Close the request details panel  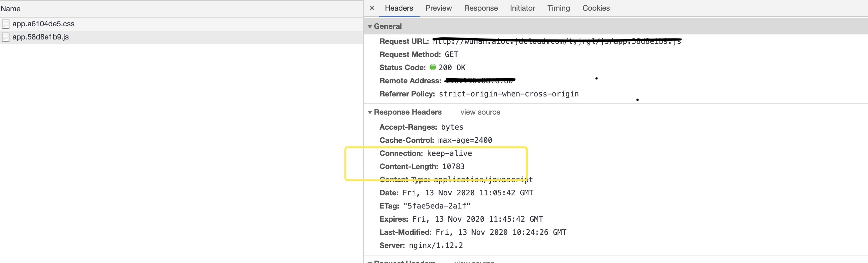pos(372,8)
